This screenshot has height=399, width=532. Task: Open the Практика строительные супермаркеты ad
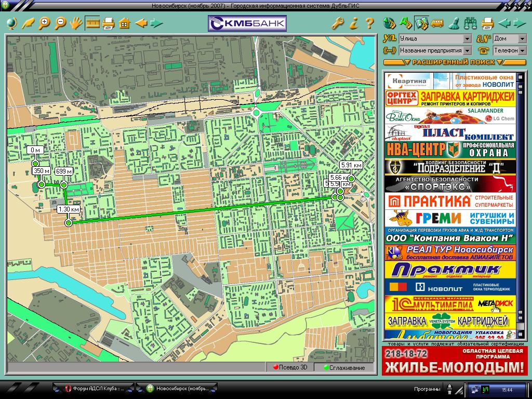pyautogui.click(x=450, y=201)
